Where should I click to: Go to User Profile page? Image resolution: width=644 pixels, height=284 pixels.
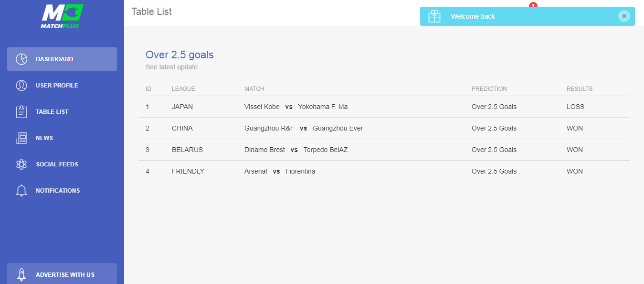57,86
